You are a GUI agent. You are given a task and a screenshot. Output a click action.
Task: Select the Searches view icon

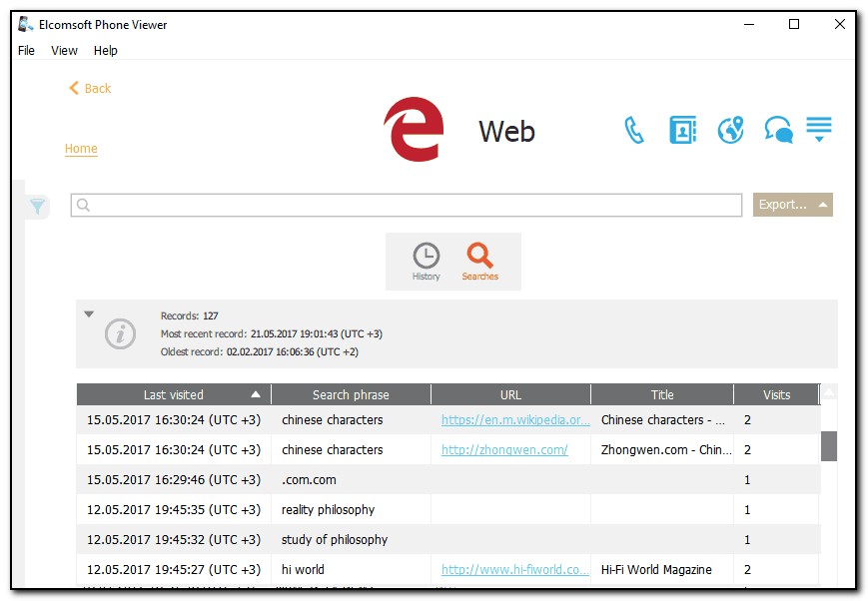pos(479,262)
